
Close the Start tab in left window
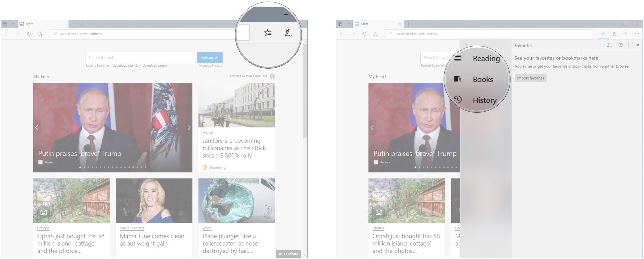[64, 24]
